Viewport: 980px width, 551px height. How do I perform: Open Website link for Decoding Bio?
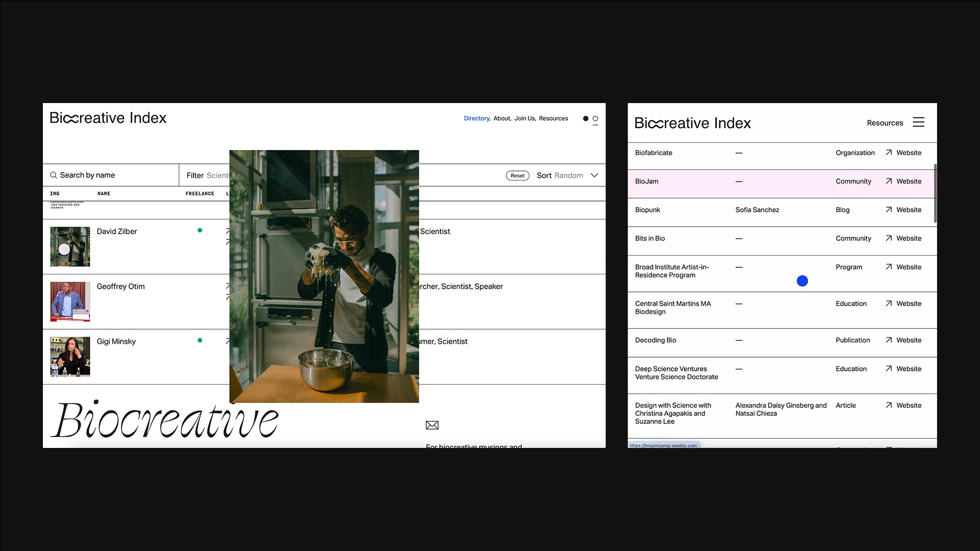point(909,340)
